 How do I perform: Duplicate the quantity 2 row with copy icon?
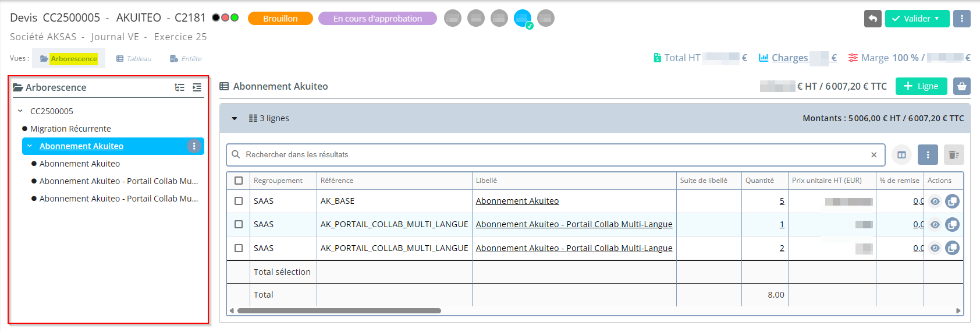952,248
